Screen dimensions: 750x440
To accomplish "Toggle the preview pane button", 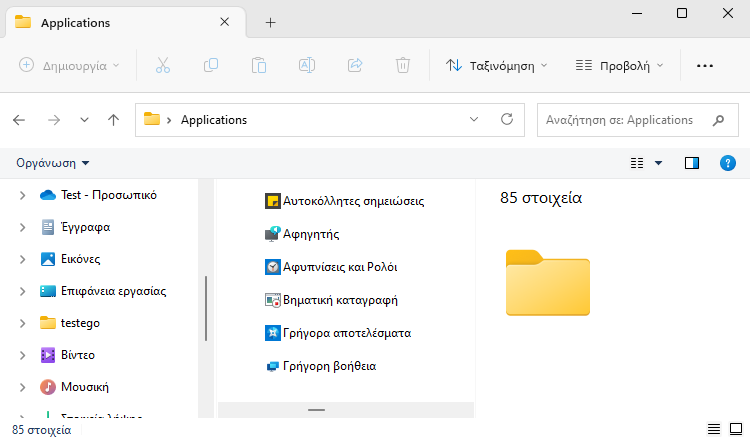I will point(692,163).
